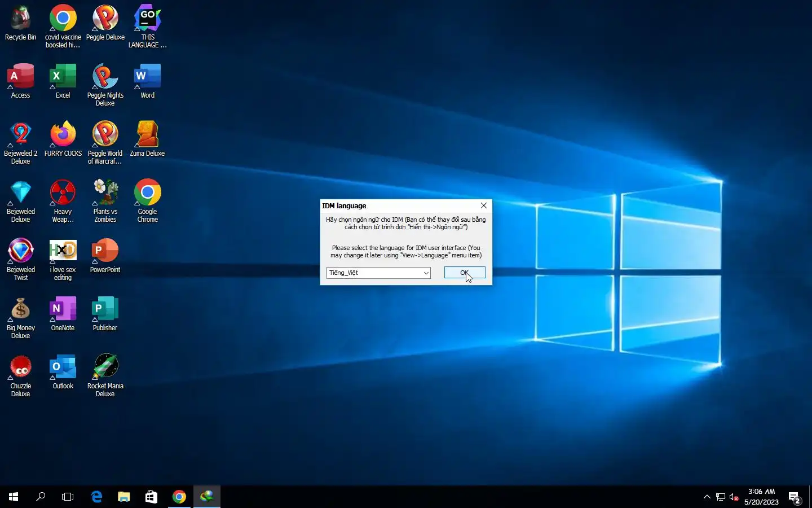
Task: Select the FURRY CUCKS Firefox shortcut
Action: point(63,139)
